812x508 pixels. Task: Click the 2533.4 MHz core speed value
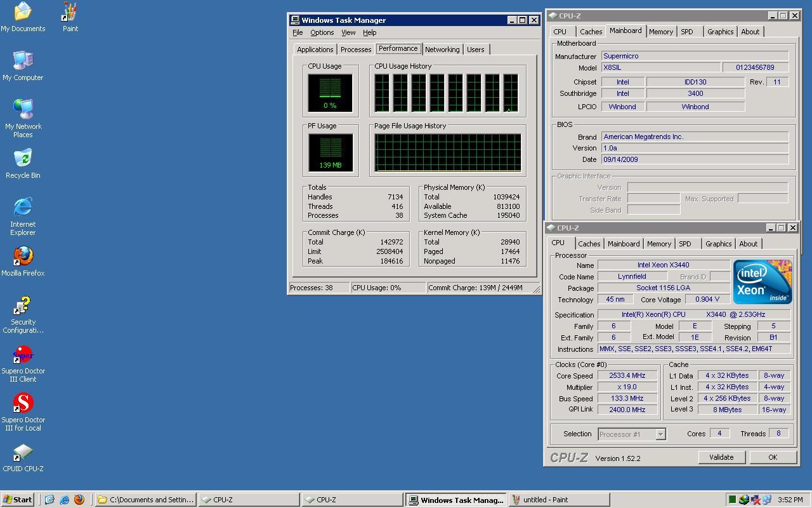627,375
